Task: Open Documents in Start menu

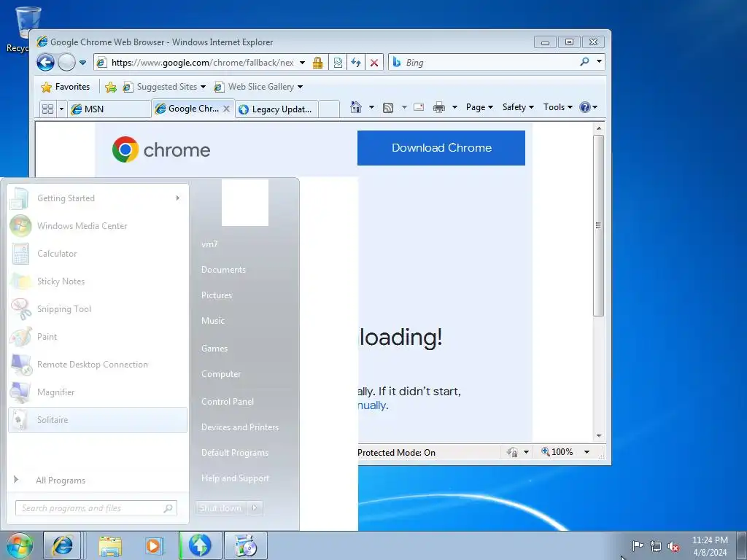Action: pyautogui.click(x=223, y=270)
